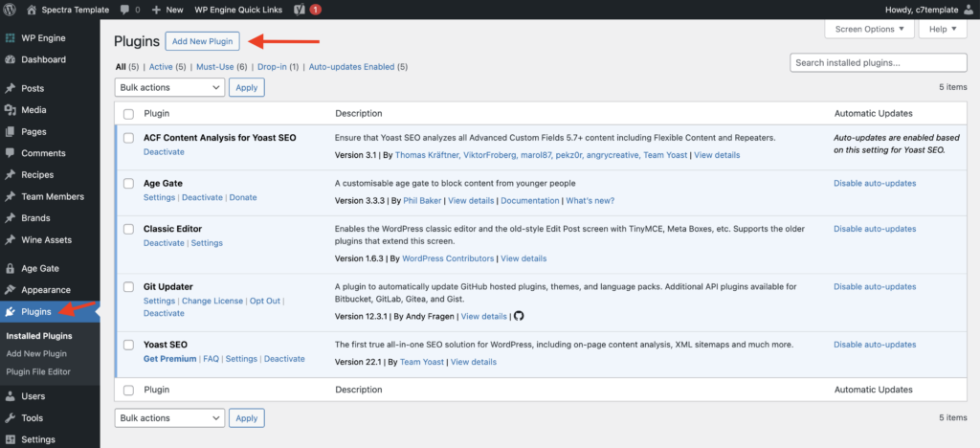Image resolution: width=980 pixels, height=448 pixels.
Task: Click the bottom Apply button
Action: (247, 418)
